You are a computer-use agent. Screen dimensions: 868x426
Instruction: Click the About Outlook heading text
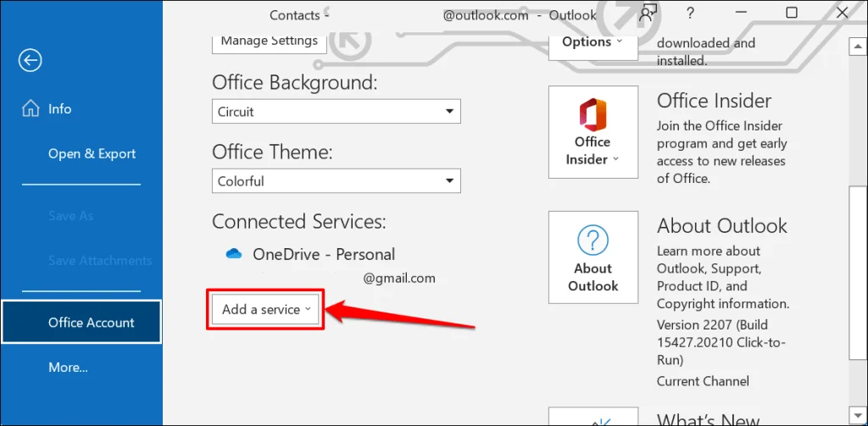tap(722, 226)
